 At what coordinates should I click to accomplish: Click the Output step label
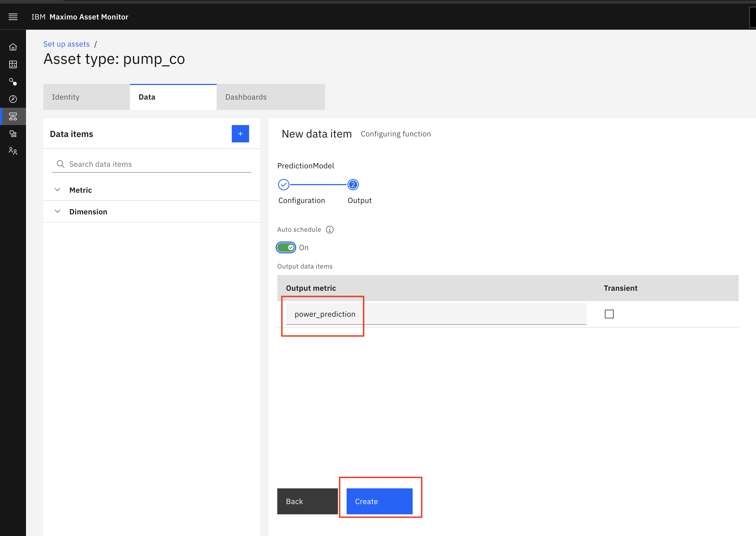pos(360,200)
